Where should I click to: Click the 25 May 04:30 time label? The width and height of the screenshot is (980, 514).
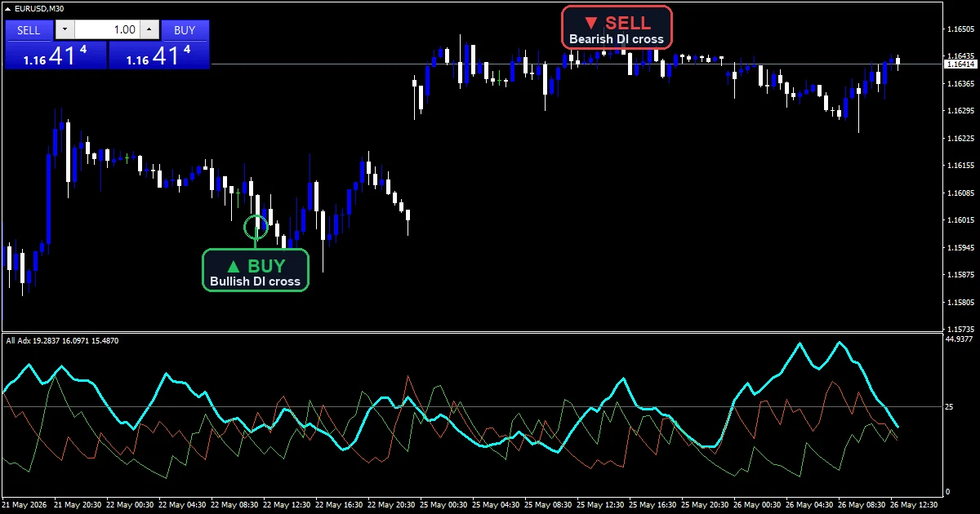[x=496, y=504]
